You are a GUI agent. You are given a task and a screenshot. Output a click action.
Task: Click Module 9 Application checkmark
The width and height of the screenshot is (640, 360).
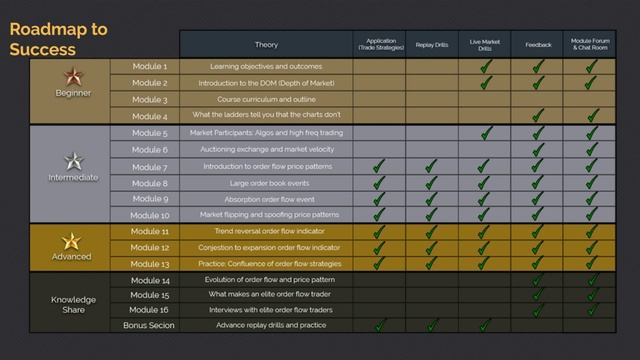(378, 199)
